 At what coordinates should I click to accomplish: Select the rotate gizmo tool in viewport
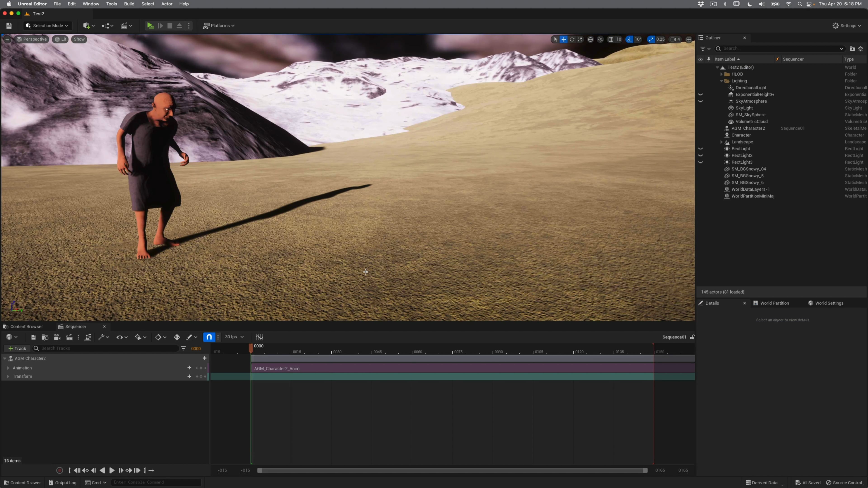[572, 39]
